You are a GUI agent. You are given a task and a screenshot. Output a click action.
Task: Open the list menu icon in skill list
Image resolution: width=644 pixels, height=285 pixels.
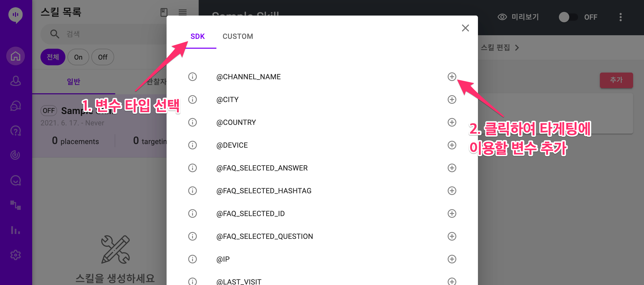pyautogui.click(x=183, y=12)
